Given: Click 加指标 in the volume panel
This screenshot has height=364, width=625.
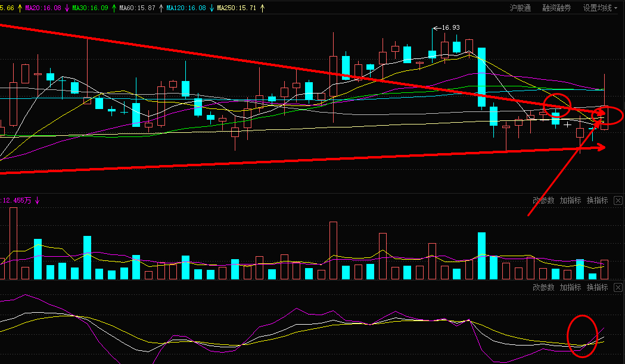Looking at the screenshot, I should (x=570, y=200).
